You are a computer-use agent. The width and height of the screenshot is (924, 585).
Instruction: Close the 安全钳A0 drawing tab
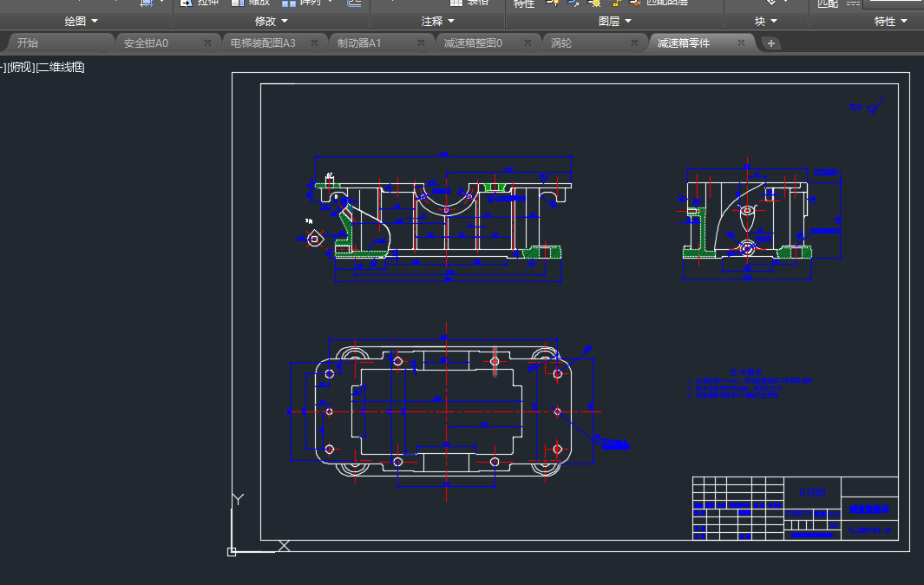click(x=207, y=43)
